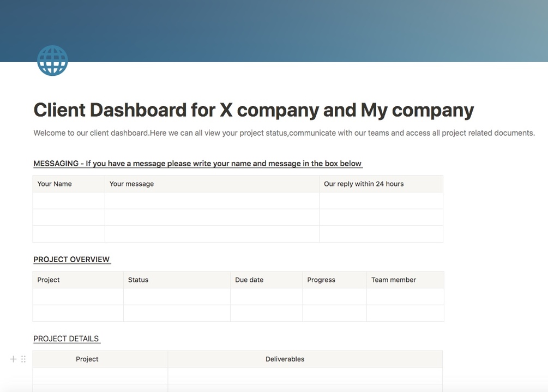This screenshot has height=392, width=548.
Task: Click the welcome description paragraph text
Action: [284, 133]
